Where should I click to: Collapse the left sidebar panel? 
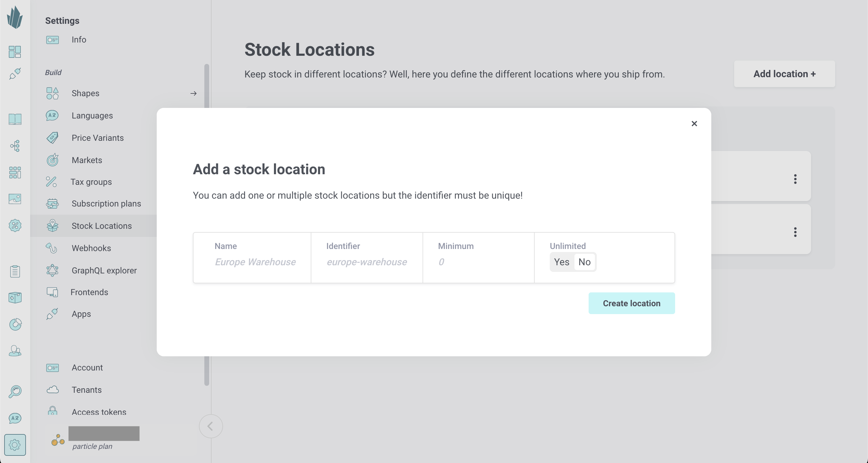[x=211, y=426]
